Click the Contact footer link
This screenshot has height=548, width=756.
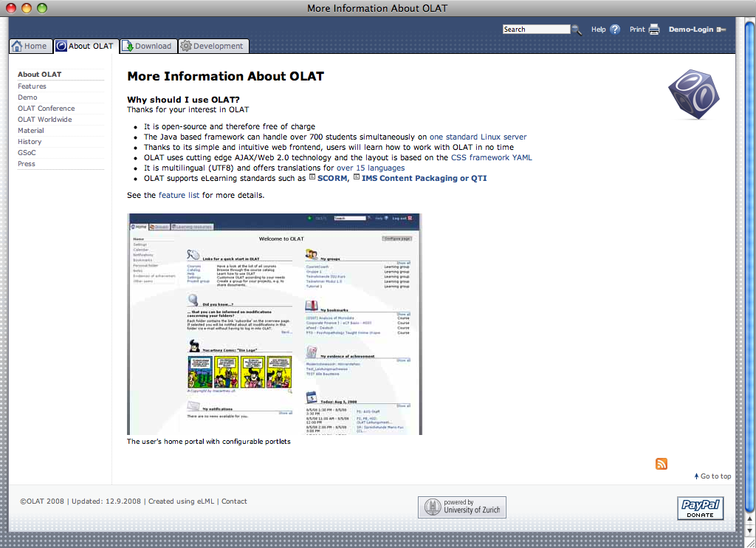234,501
